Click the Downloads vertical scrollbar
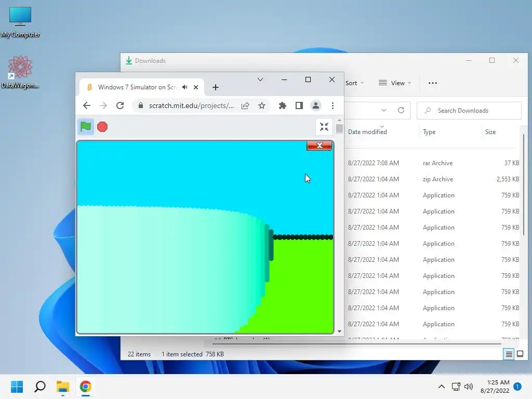The width and height of the screenshot is (532, 399). click(x=524, y=184)
